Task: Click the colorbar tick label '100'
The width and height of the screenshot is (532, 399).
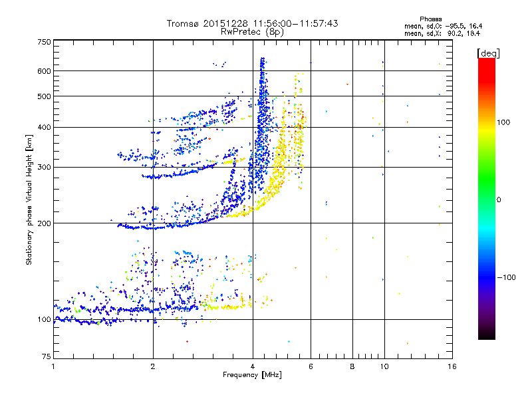Action: pos(503,122)
